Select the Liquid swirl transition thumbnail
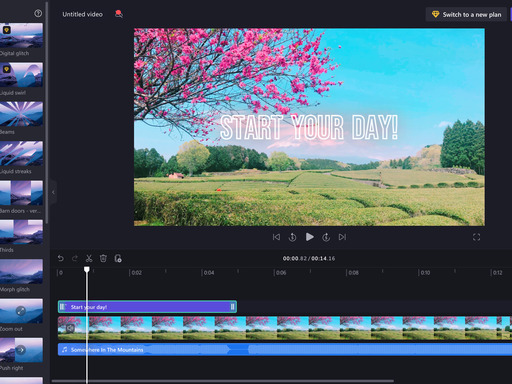Viewport: 512px width, 384px height. [21, 75]
